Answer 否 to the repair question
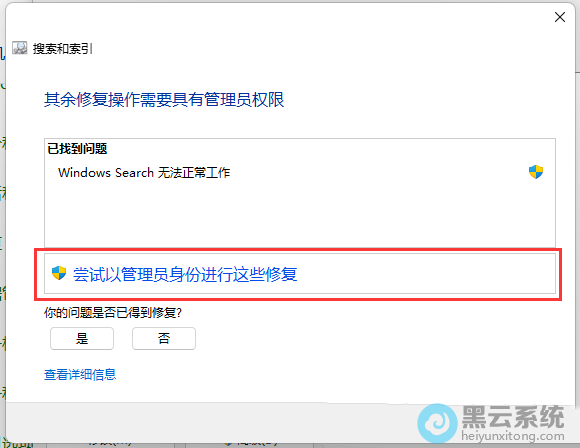This screenshot has width=580, height=448. click(x=164, y=338)
